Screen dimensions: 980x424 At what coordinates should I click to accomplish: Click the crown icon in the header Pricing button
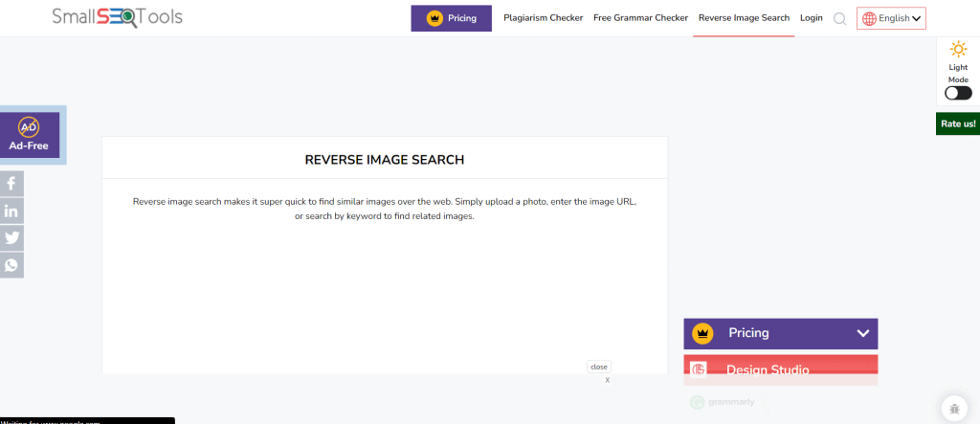click(x=435, y=18)
